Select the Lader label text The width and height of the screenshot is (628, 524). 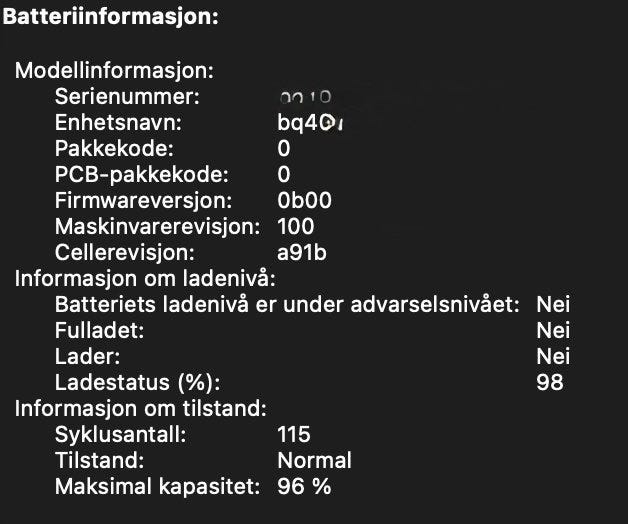click(x=87, y=357)
